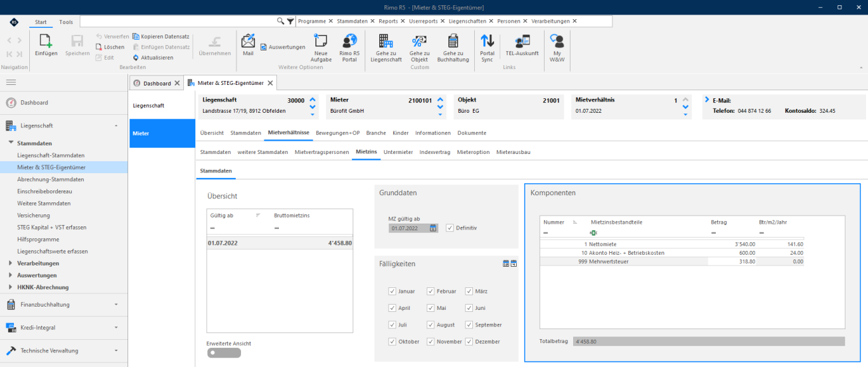The width and height of the screenshot is (868, 367).
Task: Uncheck the Februar checkbox
Action: click(x=430, y=291)
